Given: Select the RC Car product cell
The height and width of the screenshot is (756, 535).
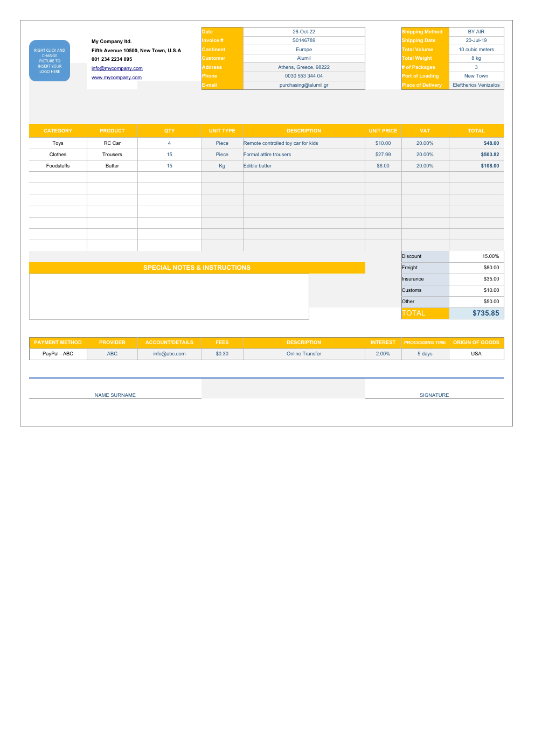Looking at the screenshot, I should coord(112,143).
